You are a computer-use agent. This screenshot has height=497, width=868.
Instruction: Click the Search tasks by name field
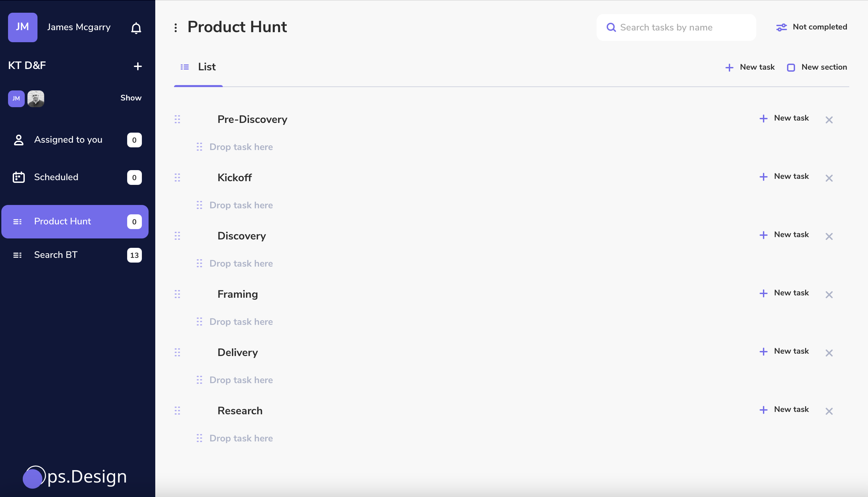coord(676,27)
